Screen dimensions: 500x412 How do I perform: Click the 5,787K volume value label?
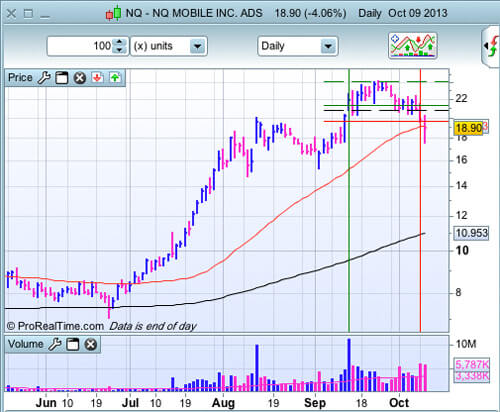pos(472,364)
